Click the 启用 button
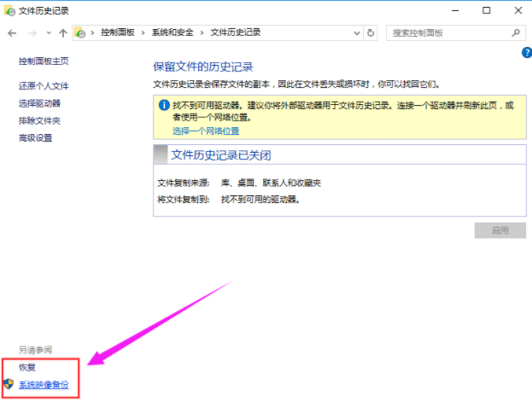 [500, 230]
